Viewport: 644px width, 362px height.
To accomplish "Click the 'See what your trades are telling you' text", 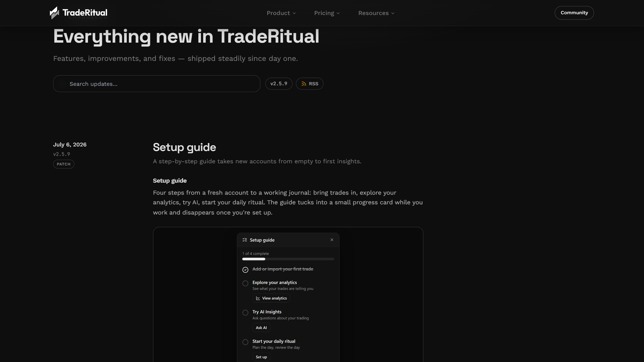I will pos(283,288).
